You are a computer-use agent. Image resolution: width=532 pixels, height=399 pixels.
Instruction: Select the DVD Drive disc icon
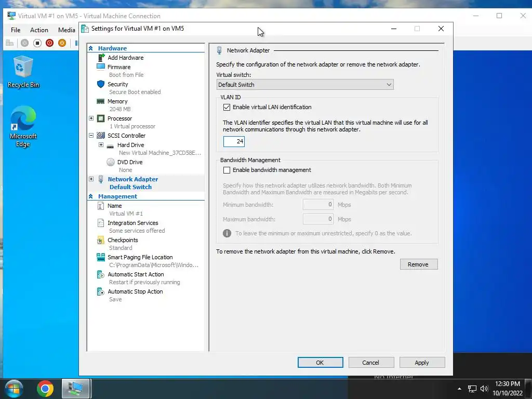pyautogui.click(x=111, y=162)
